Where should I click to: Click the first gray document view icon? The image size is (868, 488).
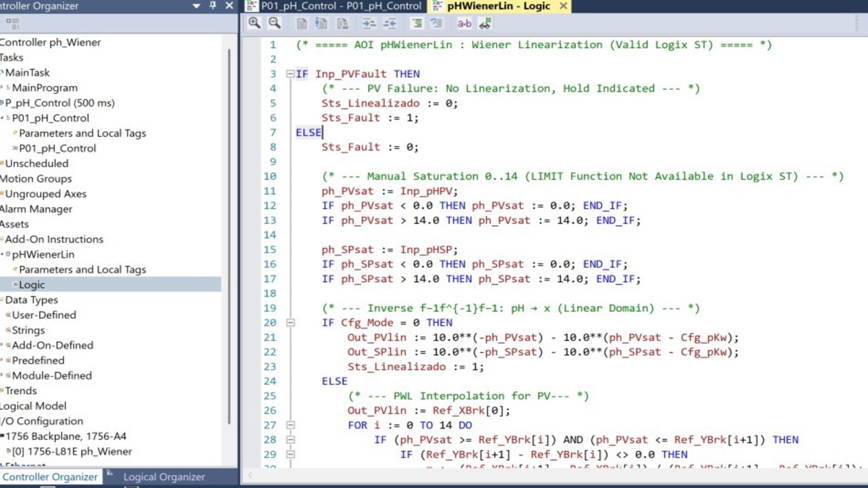pos(302,24)
